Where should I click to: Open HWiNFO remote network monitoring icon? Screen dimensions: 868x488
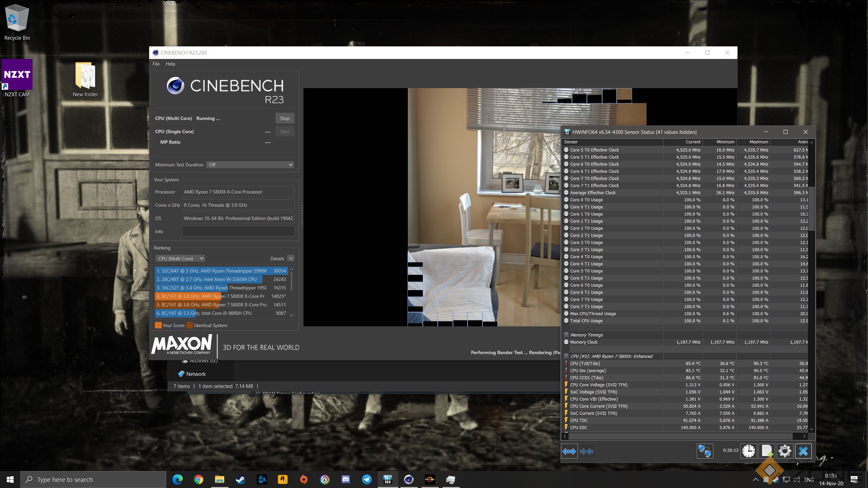[705, 451]
